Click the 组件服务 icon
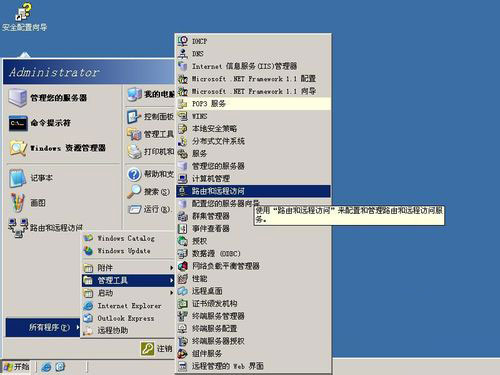 (183, 354)
